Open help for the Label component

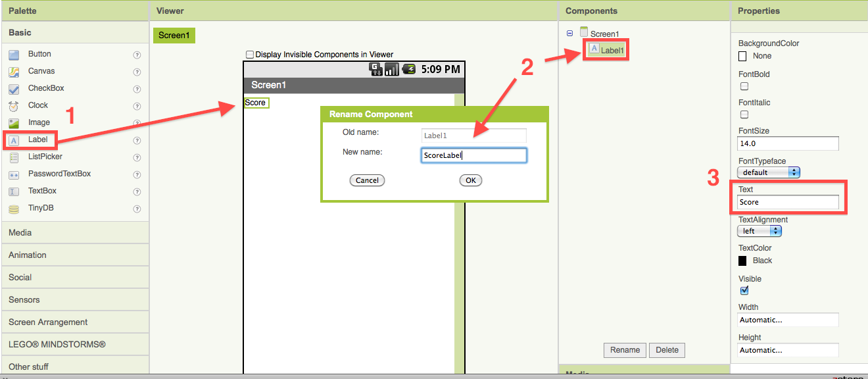coord(137,140)
